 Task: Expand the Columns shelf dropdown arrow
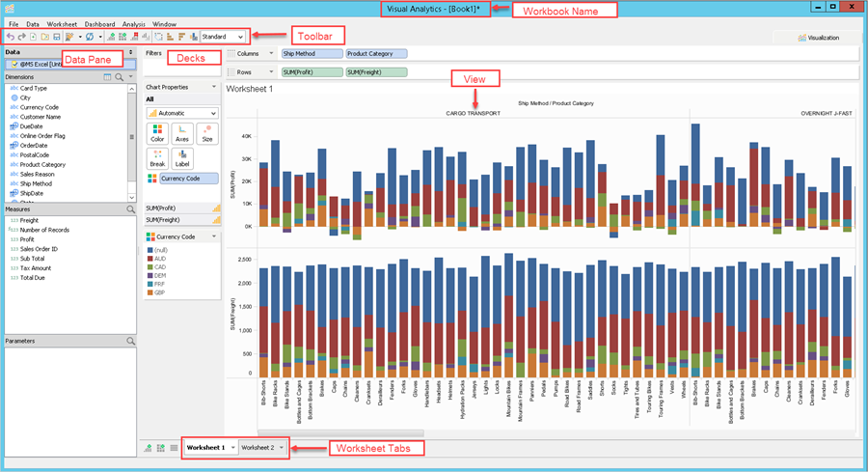(272, 54)
